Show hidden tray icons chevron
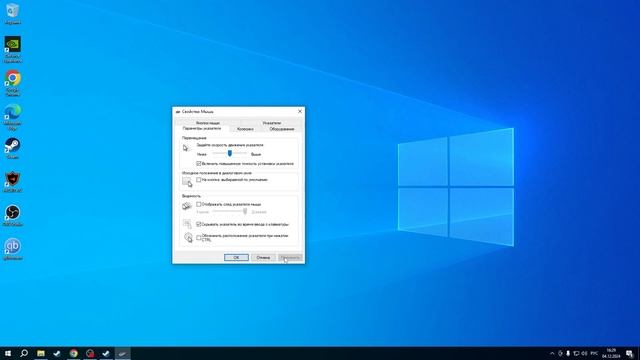The height and width of the screenshot is (360, 640). [552, 353]
